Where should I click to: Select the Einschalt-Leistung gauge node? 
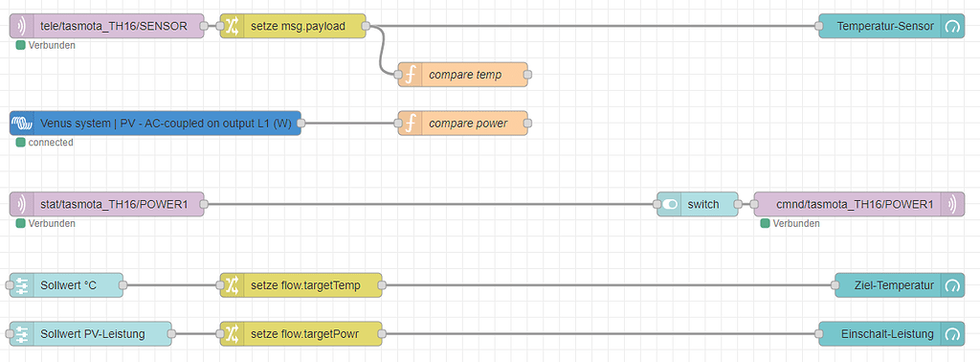(891, 334)
